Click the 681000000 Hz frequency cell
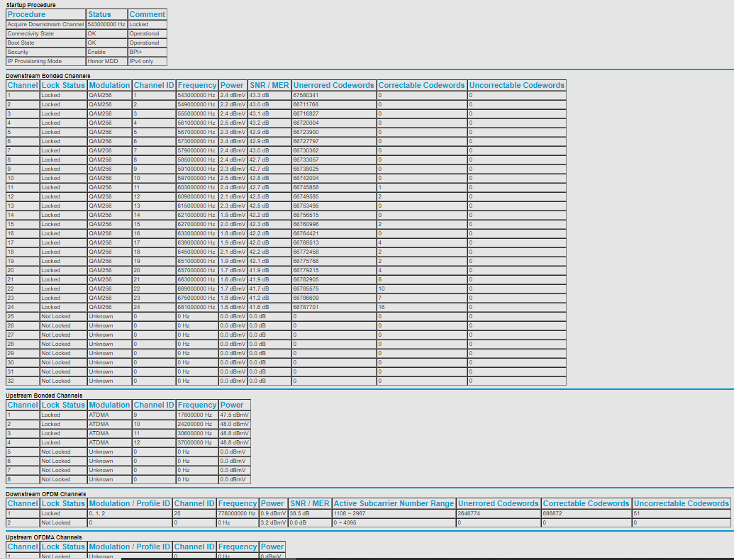 click(x=196, y=307)
